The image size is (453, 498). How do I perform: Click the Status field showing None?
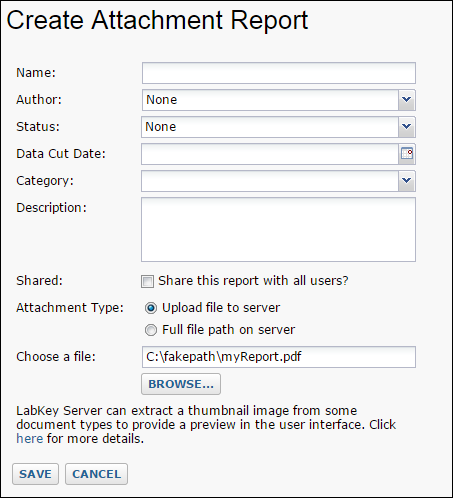270,127
